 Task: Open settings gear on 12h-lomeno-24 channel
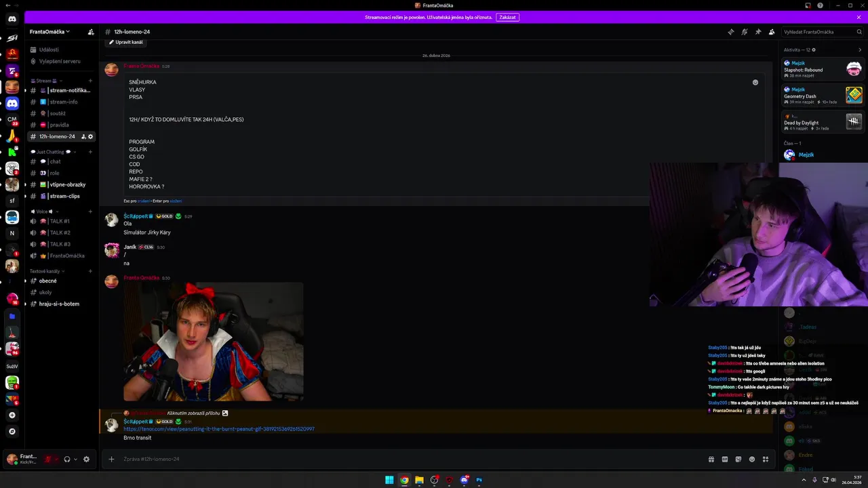tap(90, 136)
